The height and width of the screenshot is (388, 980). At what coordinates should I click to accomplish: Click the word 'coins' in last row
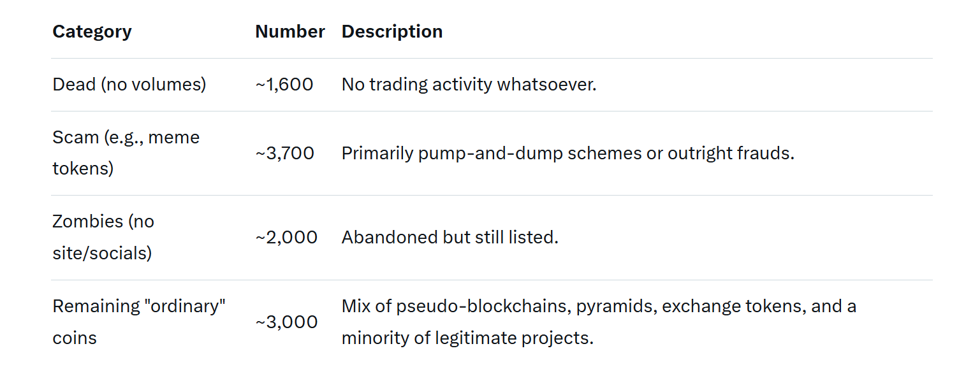click(x=75, y=338)
